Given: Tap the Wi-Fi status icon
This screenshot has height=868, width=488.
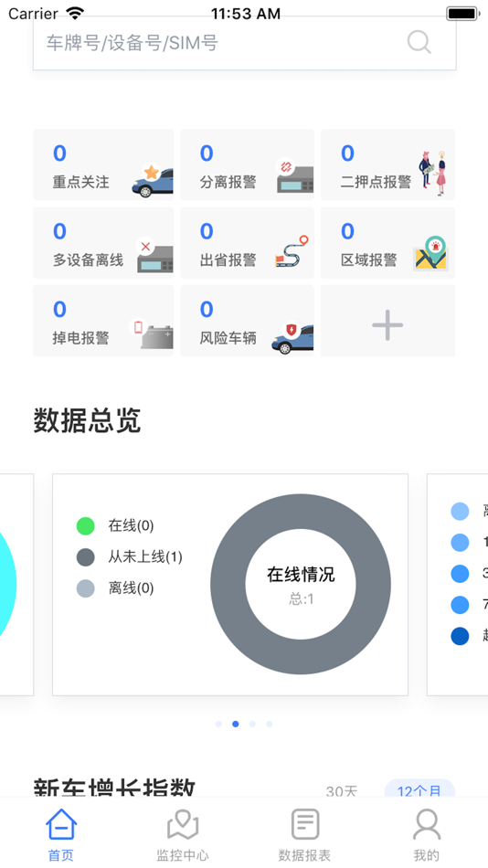Looking at the screenshot, I should [75, 13].
